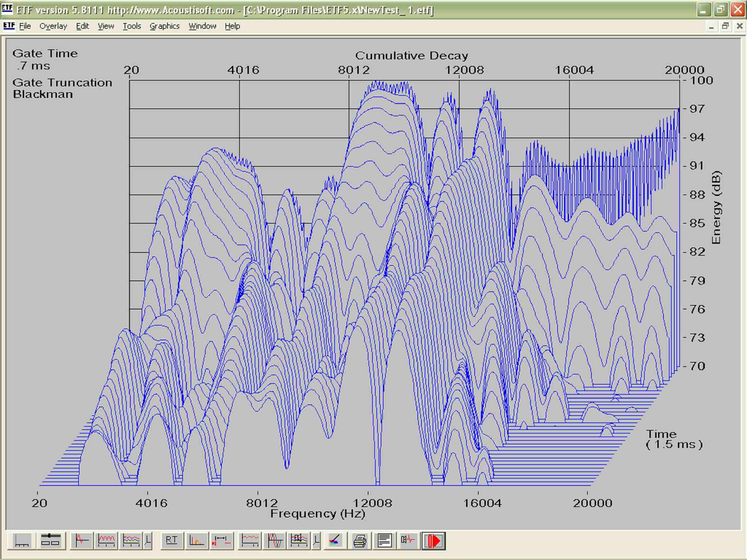
Task: Click the colored pencil graph color icon
Action: pos(335,541)
